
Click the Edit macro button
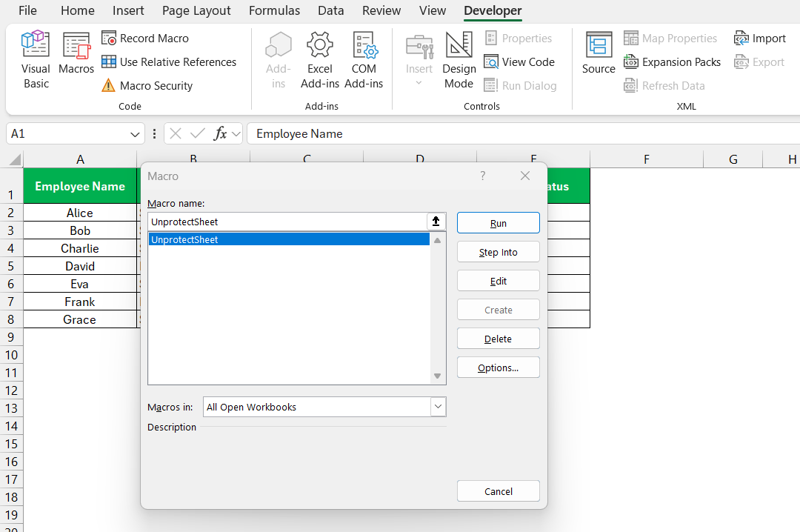click(x=498, y=281)
